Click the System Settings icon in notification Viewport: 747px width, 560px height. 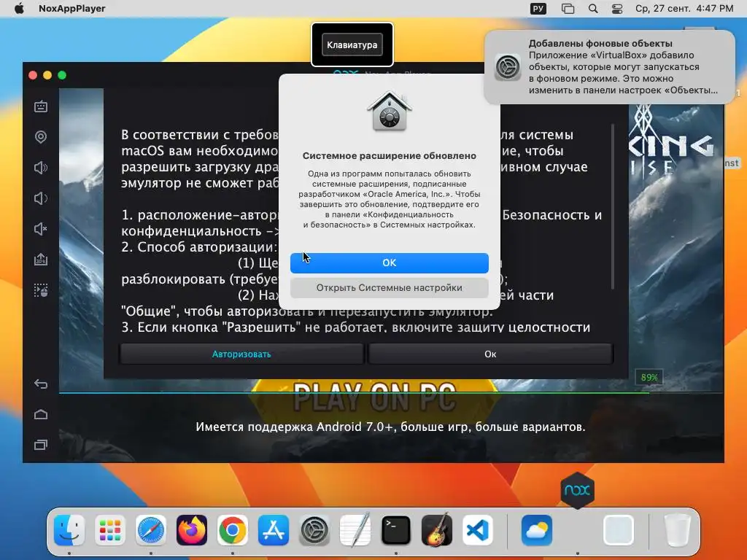click(x=508, y=67)
